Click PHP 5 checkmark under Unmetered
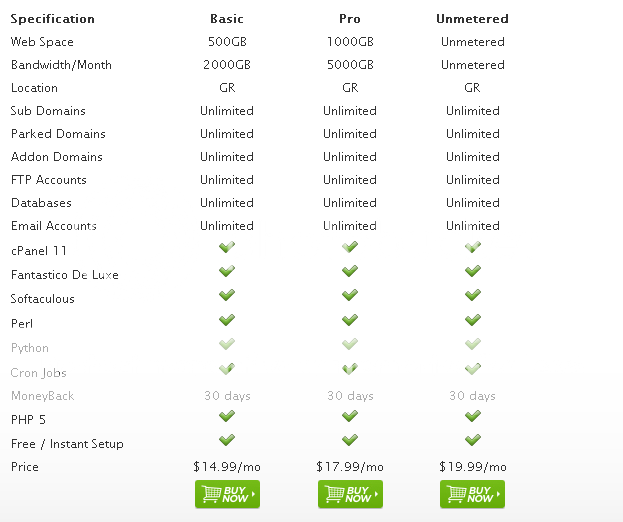 coord(473,416)
